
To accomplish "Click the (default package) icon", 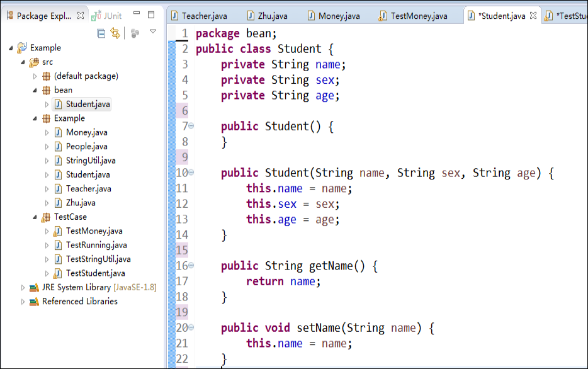I will click(46, 76).
